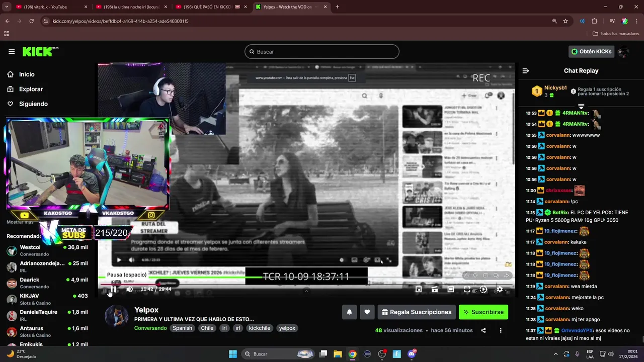This screenshot has height=362, width=644.
Task: Switch to la ultima noche irl tab
Action: (x=131, y=7)
